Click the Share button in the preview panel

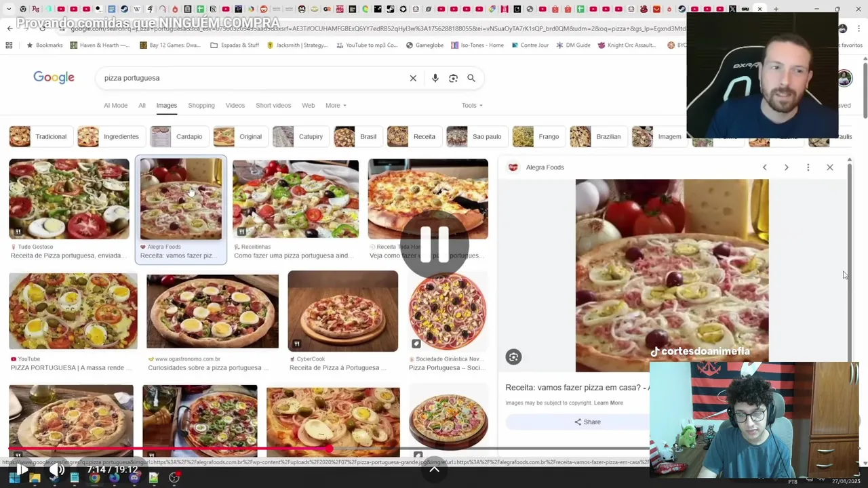pyautogui.click(x=587, y=422)
